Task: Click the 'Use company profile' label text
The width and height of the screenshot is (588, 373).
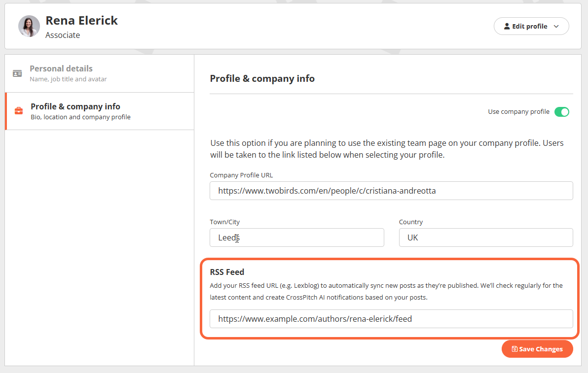Action: point(518,112)
